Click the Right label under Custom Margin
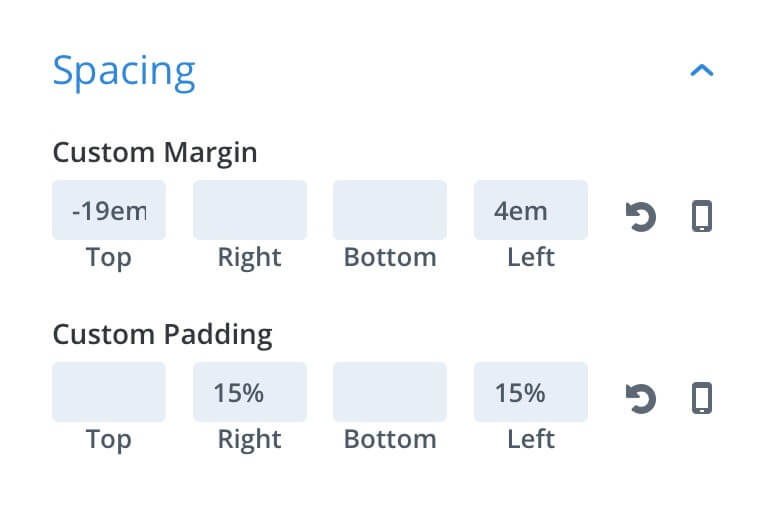 point(250,258)
